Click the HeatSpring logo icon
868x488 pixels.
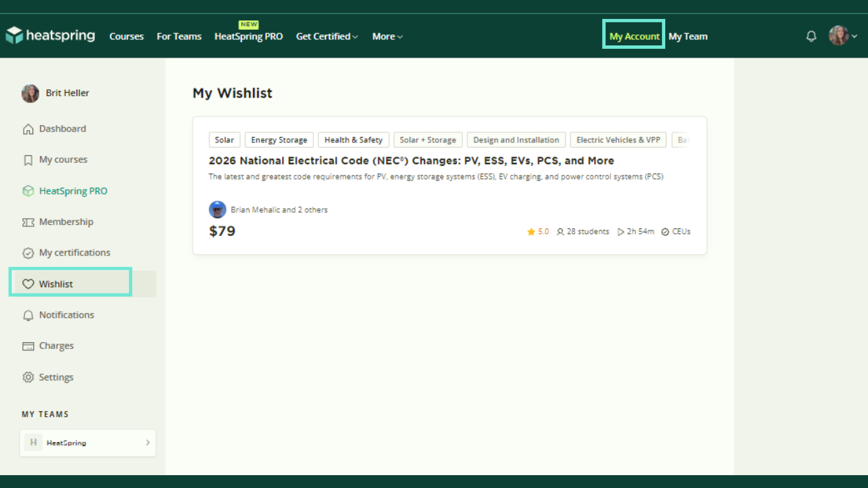(14, 35)
